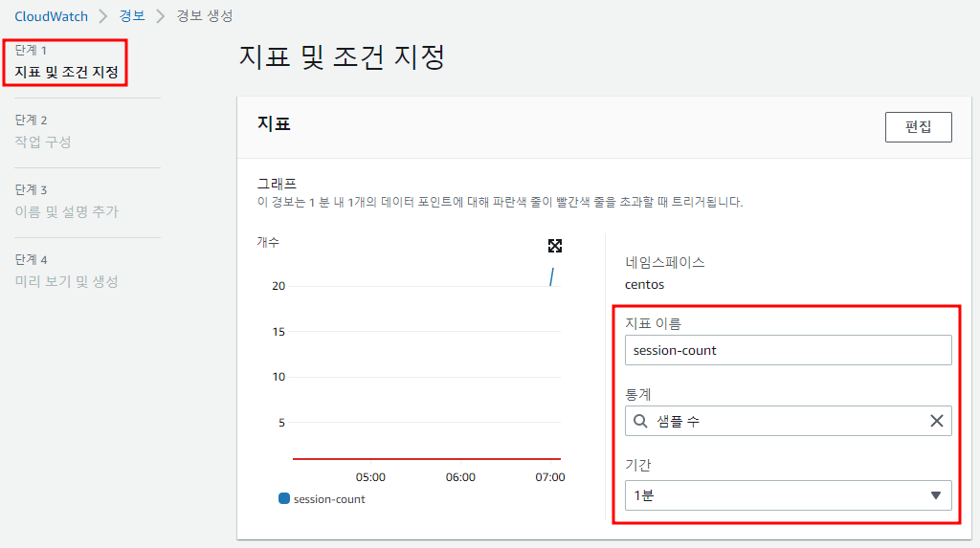Clear the 샘플 수 statistic field
Image resolution: width=980 pixels, height=548 pixels.
[x=936, y=421]
